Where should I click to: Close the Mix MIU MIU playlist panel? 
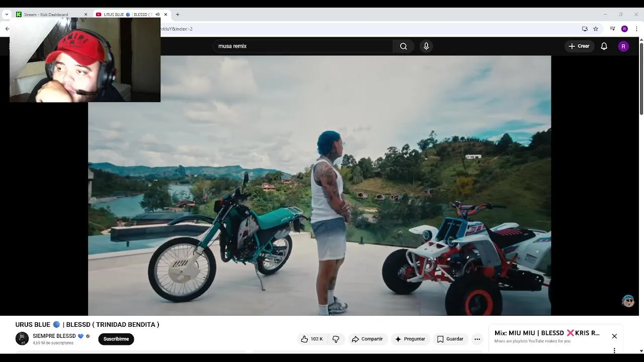coord(614,336)
